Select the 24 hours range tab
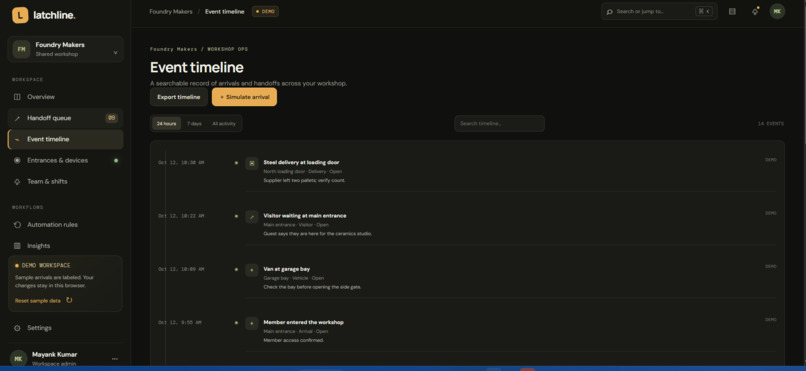The width and height of the screenshot is (806, 371). click(167, 123)
